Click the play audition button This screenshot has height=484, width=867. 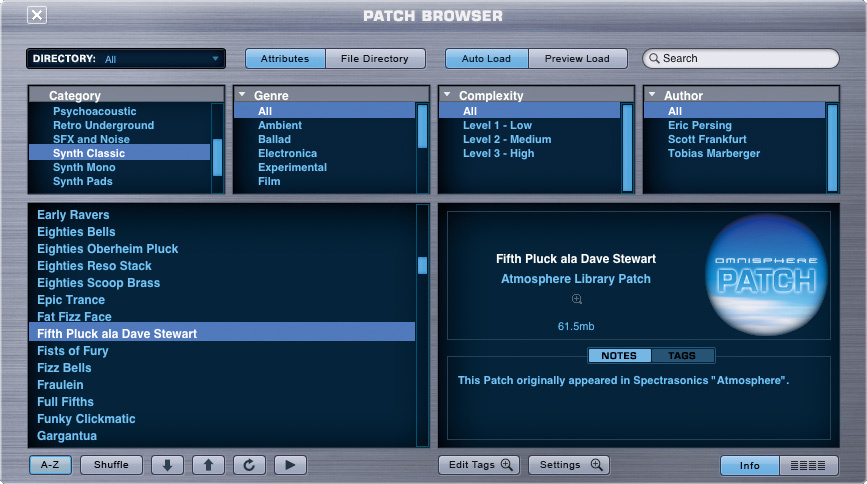[x=290, y=465]
